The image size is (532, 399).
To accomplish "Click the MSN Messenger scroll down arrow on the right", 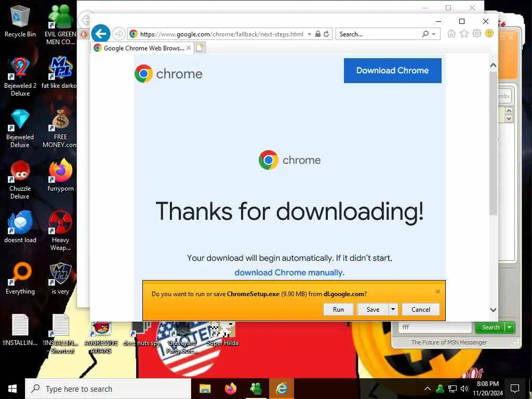I will click(509, 118).
